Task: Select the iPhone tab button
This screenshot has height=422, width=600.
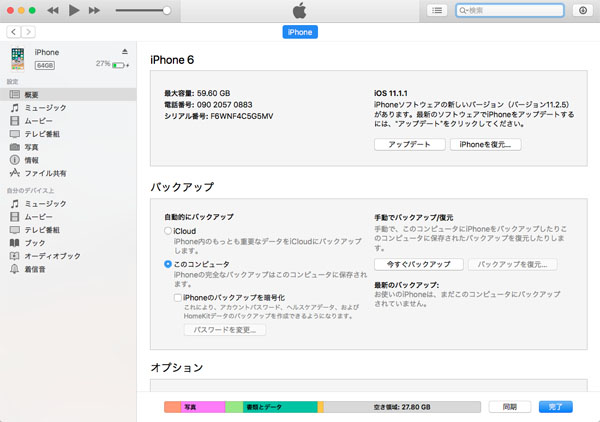Action: coord(300,32)
